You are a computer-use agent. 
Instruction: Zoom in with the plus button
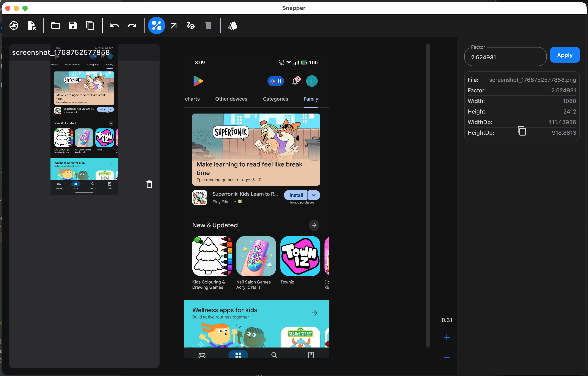(x=447, y=337)
